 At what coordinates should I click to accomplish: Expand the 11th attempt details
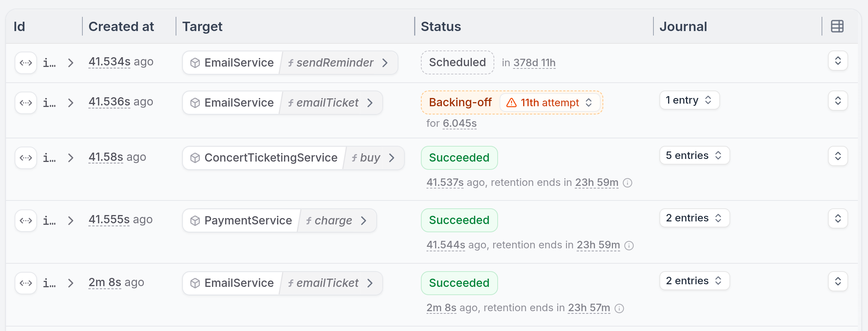tap(589, 103)
